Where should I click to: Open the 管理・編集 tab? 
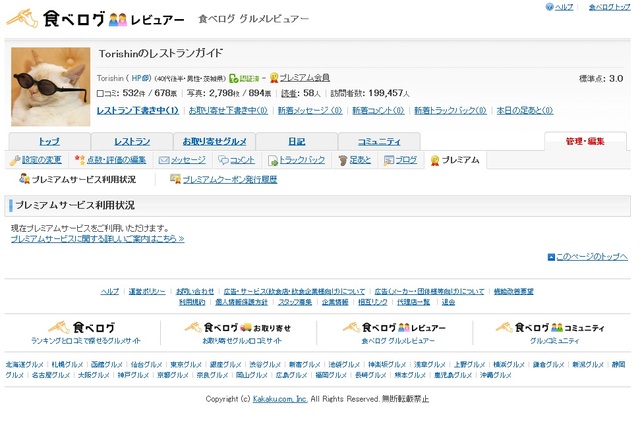tap(584, 141)
